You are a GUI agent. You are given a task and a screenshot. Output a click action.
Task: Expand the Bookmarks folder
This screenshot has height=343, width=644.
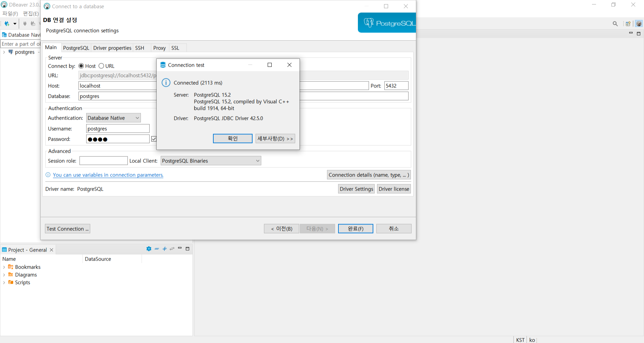tap(4, 267)
